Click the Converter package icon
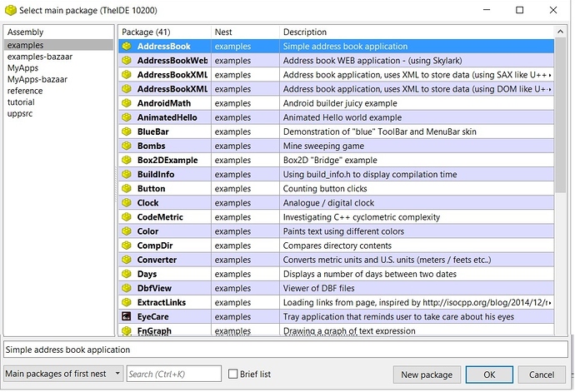 click(x=127, y=260)
